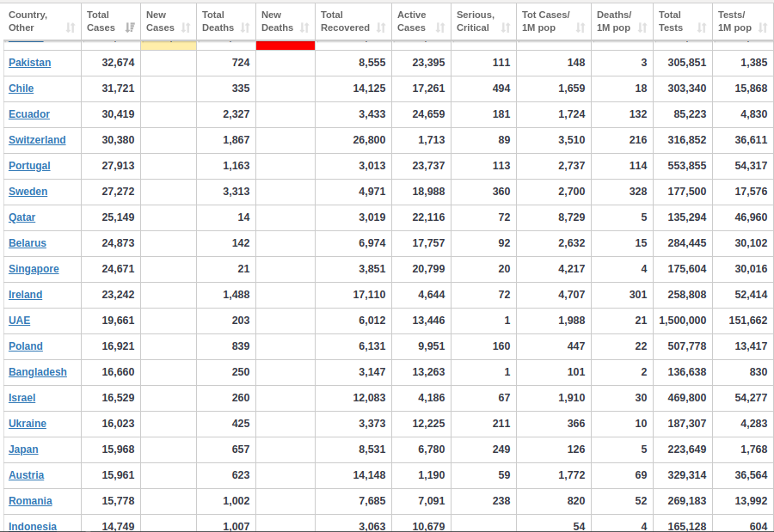The width and height of the screenshot is (774, 532).
Task: Sort by Total Deaths sort arrows
Action: click(x=245, y=28)
